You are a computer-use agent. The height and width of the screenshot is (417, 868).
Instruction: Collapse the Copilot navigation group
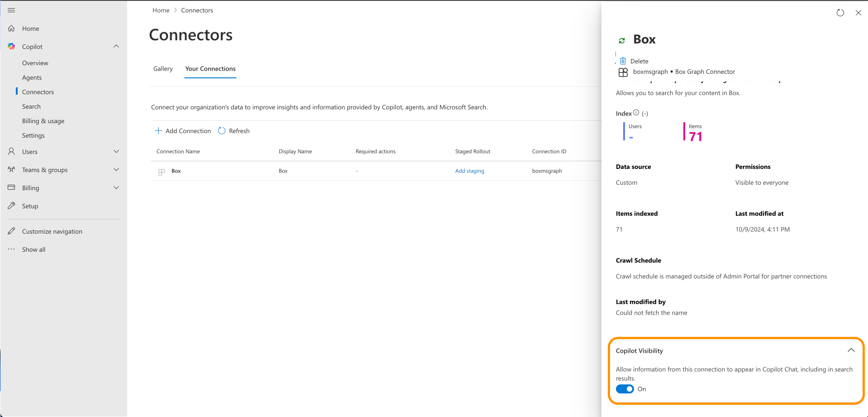click(116, 46)
